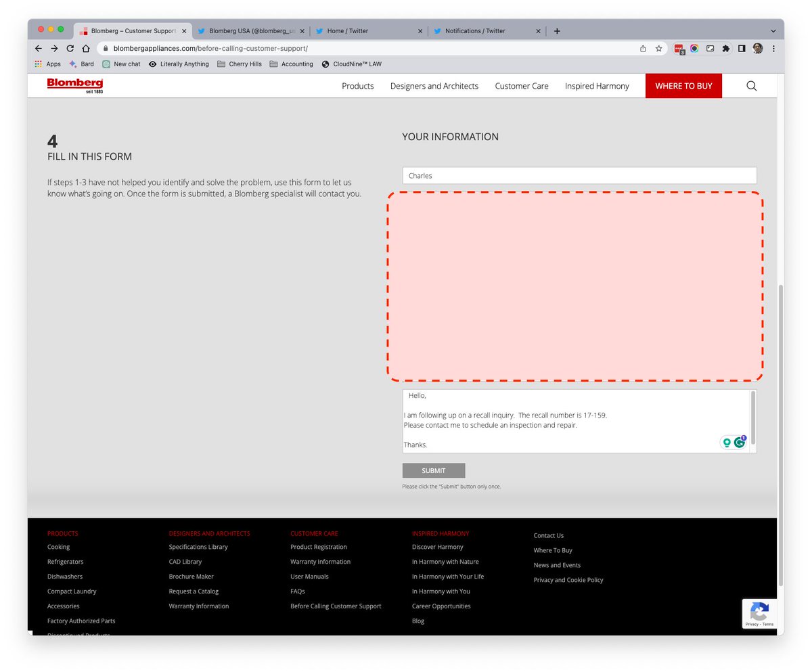Open the Cooking footer link
The image size is (812, 672).
click(x=58, y=547)
